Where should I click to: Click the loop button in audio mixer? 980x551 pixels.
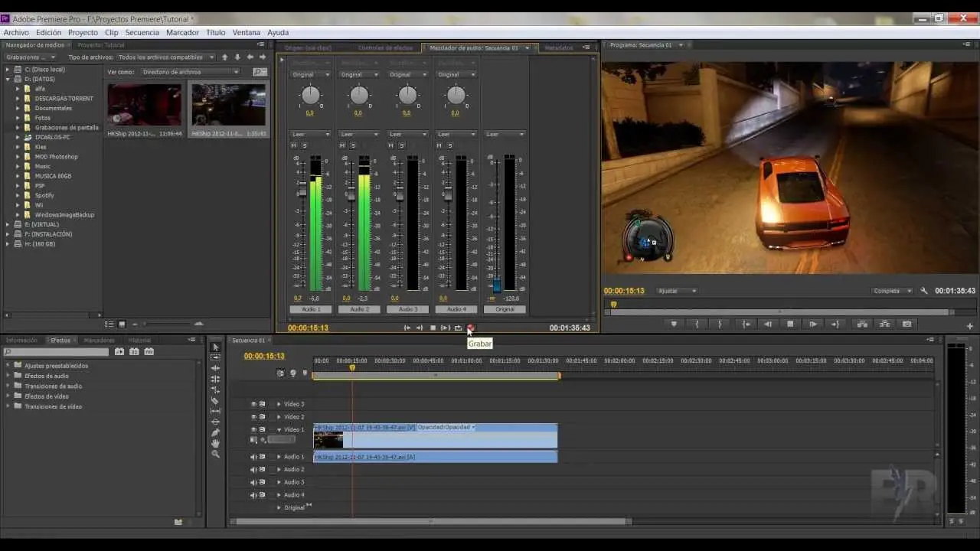coord(458,328)
